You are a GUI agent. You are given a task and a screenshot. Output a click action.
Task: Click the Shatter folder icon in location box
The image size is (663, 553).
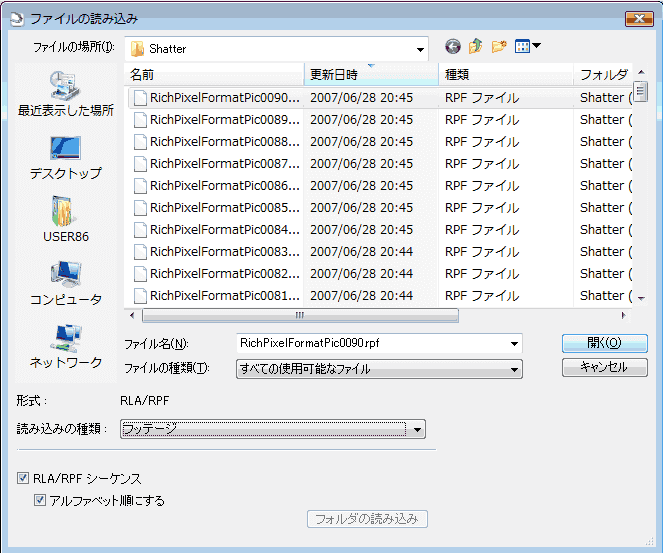[x=137, y=49]
